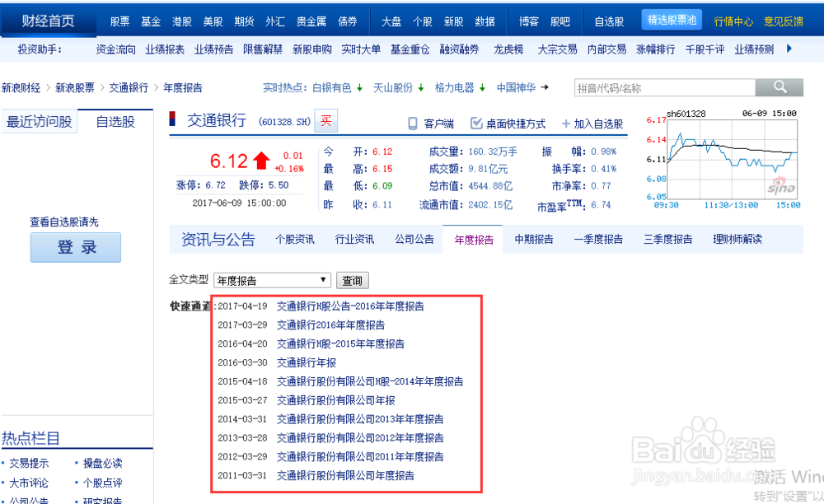Screen dimensions: 824x504
Task: Click the 交易提示 hot column link
Action: (29, 463)
